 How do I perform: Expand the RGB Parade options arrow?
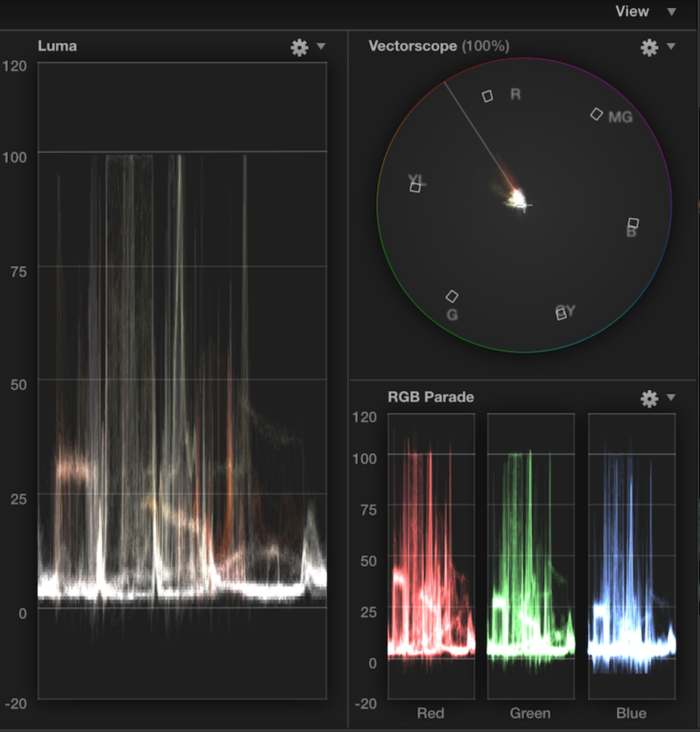tap(671, 397)
